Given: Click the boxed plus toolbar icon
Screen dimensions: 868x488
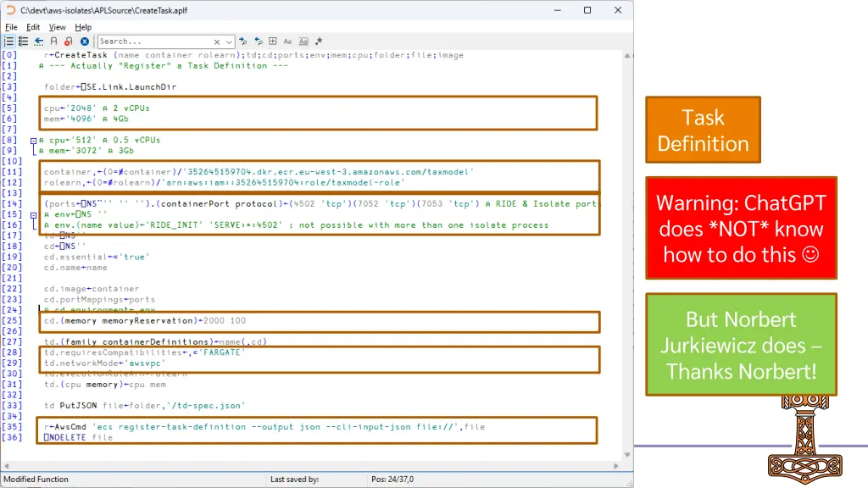Looking at the screenshot, I should coord(273,42).
